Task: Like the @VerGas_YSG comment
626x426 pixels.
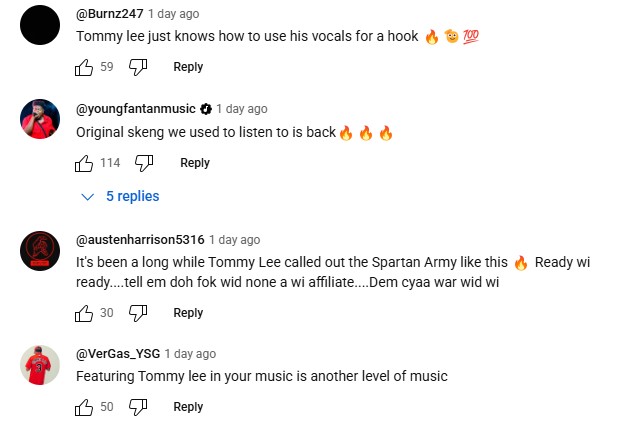Action: coord(84,407)
